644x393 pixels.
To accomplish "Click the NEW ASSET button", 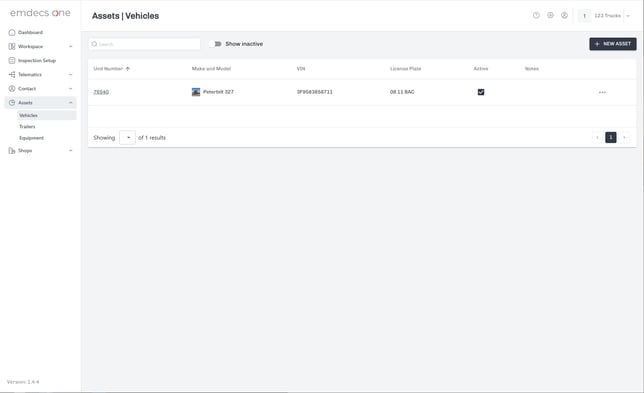I will 613,44.
